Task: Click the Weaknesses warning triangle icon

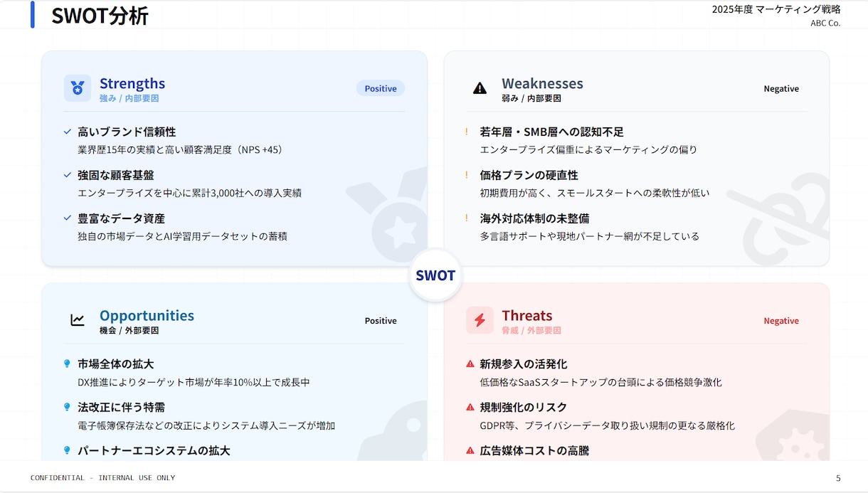Action: coord(480,88)
